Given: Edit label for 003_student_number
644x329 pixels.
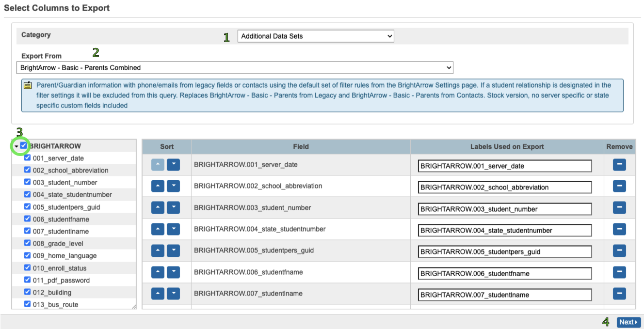Looking at the screenshot, I should point(505,209).
